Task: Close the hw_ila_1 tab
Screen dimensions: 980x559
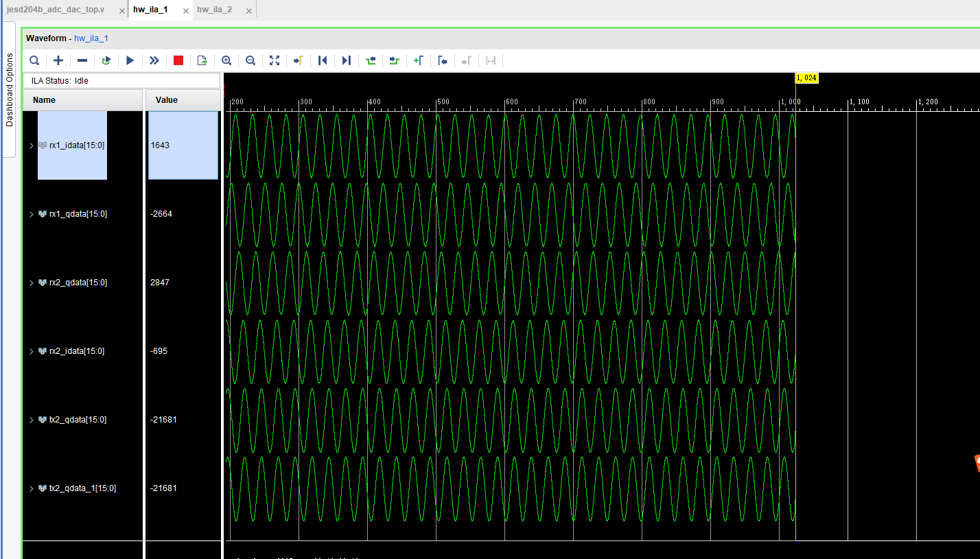Action: click(186, 11)
